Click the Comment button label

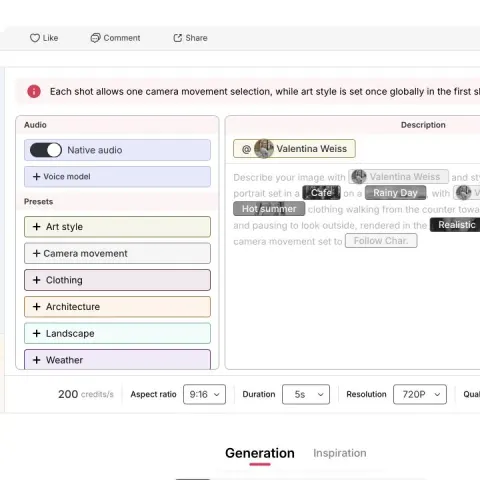click(122, 38)
